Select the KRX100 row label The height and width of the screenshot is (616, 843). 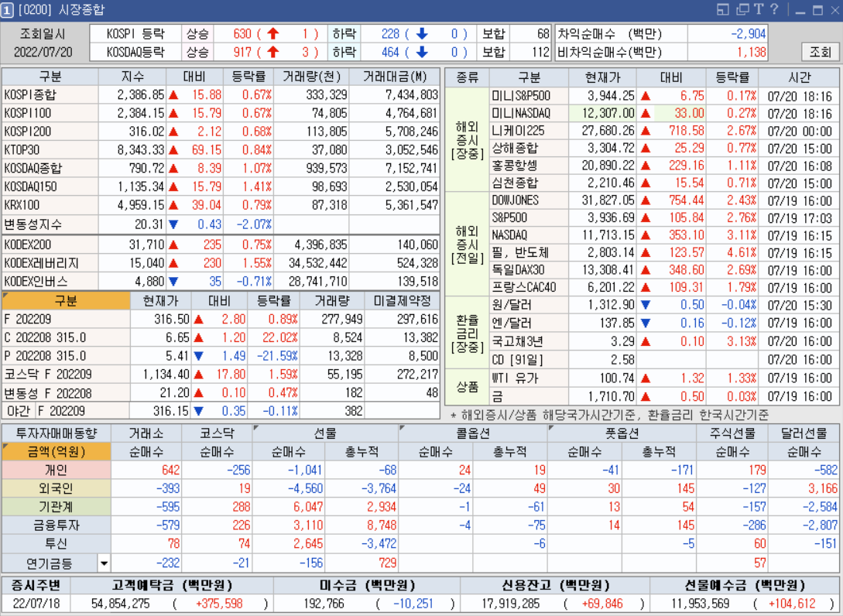pyautogui.click(x=50, y=205)
